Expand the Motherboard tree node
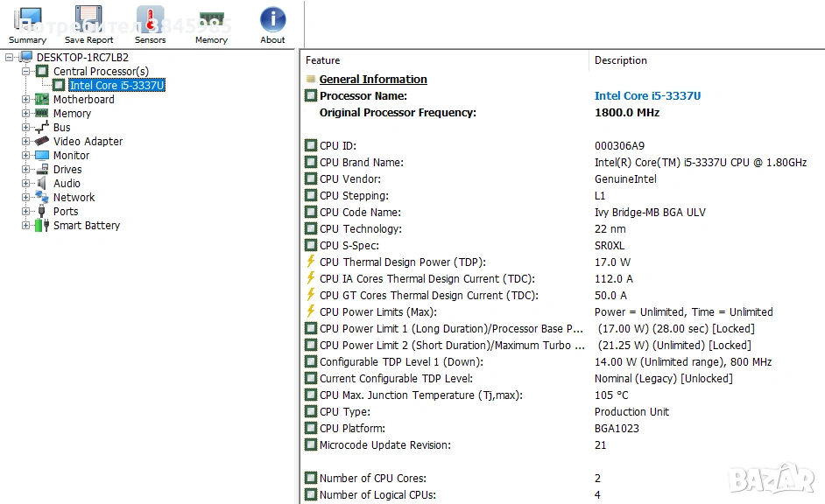 (26, 100)
